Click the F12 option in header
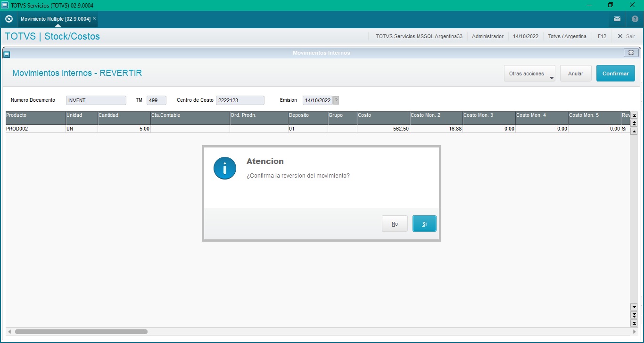The height and width of the screenshot is (343, 644). [x=602, y=36]
